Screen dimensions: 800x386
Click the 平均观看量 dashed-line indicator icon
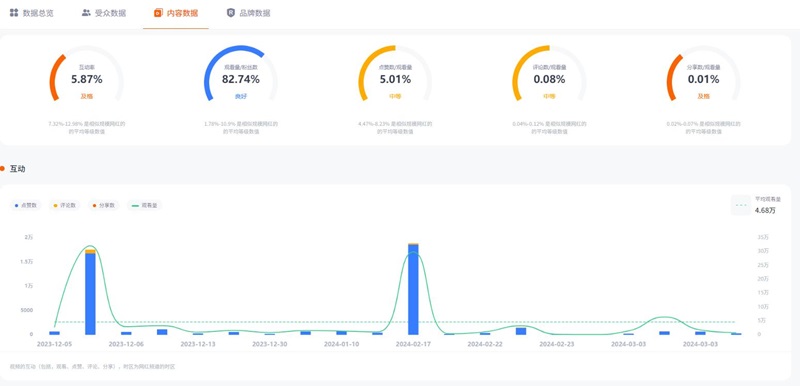click(x=741, y=205)
